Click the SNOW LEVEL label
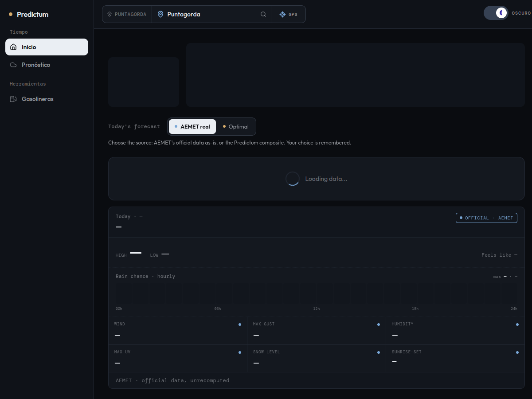This screenshot has width=532, height=399. (266, 352)
